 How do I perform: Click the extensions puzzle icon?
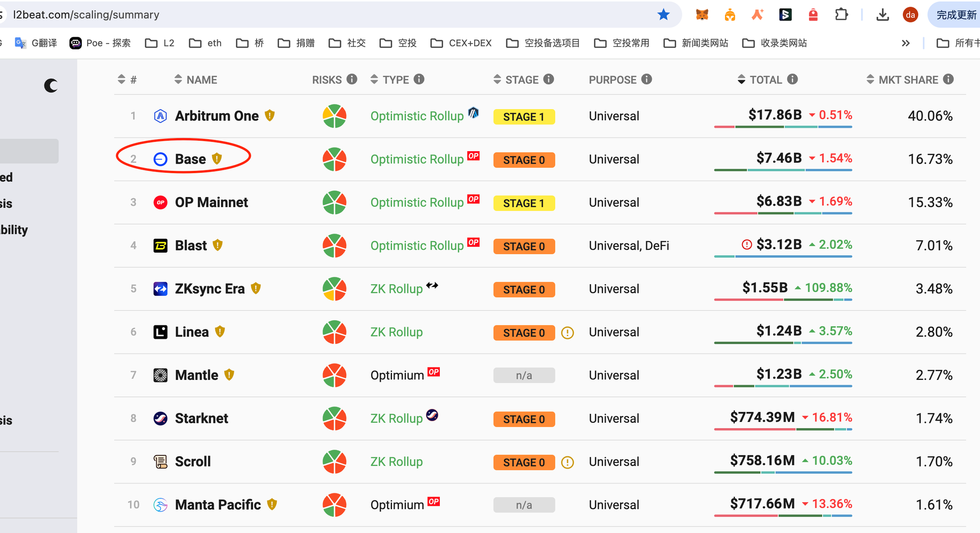pyautogui.click(x=841, y=15)
